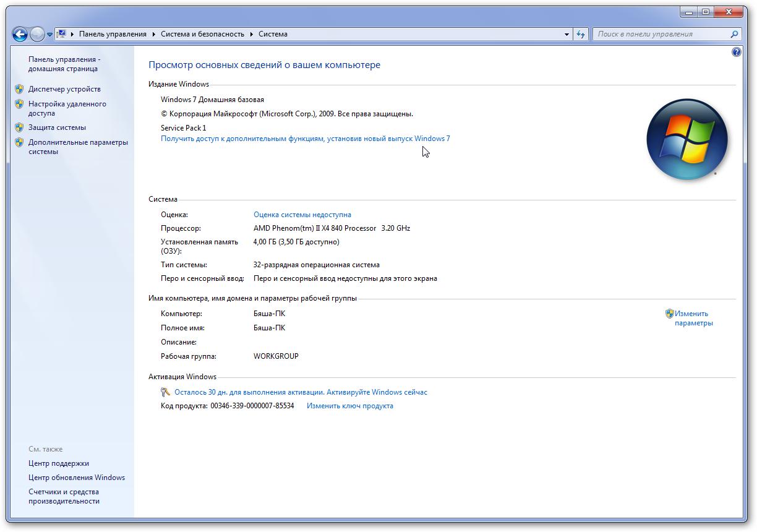Open the blue Help question mark icon
Viewport: 757px width, 532px height.
pyautogui.click(x=736, y=53)
